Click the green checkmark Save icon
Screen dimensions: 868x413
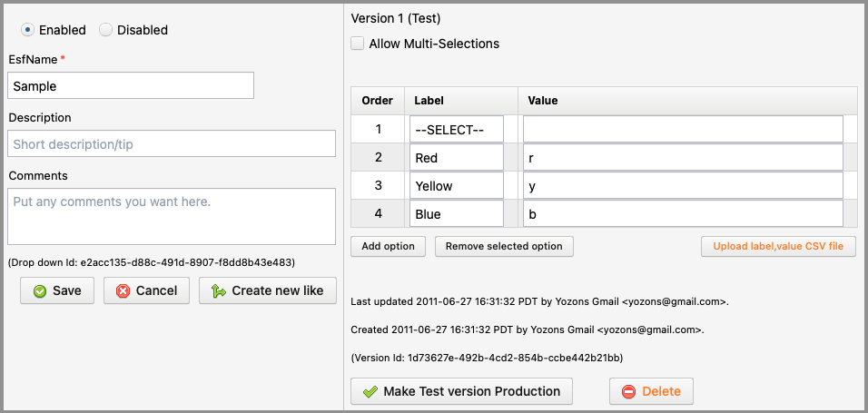coord(40,291)
